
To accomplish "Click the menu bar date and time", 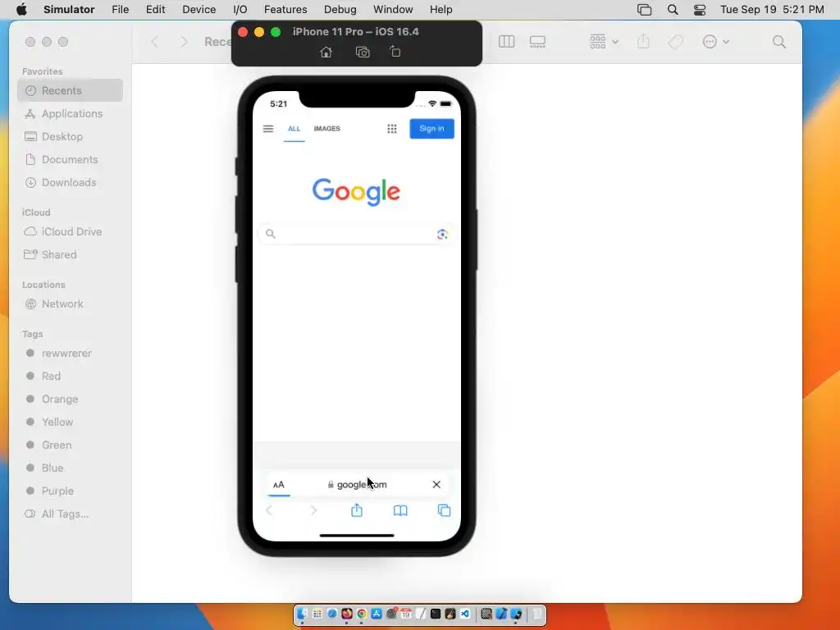I will coord(772,10).
